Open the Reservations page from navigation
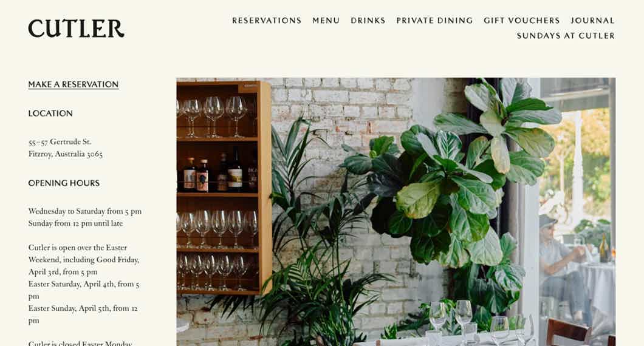The image size is (644, 346). 267,21
